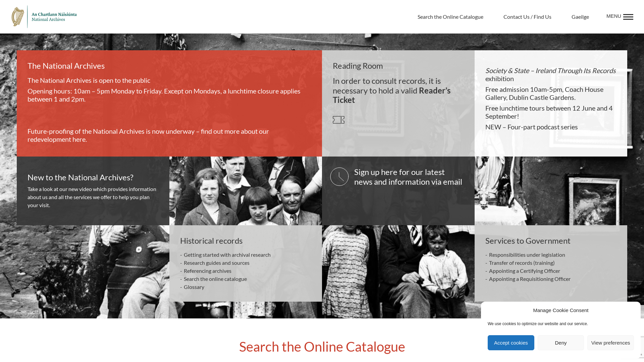Deny cookies in consent dialog
Image resolution: width=644 pixels, height=362 pixels.
pos(560,343)
